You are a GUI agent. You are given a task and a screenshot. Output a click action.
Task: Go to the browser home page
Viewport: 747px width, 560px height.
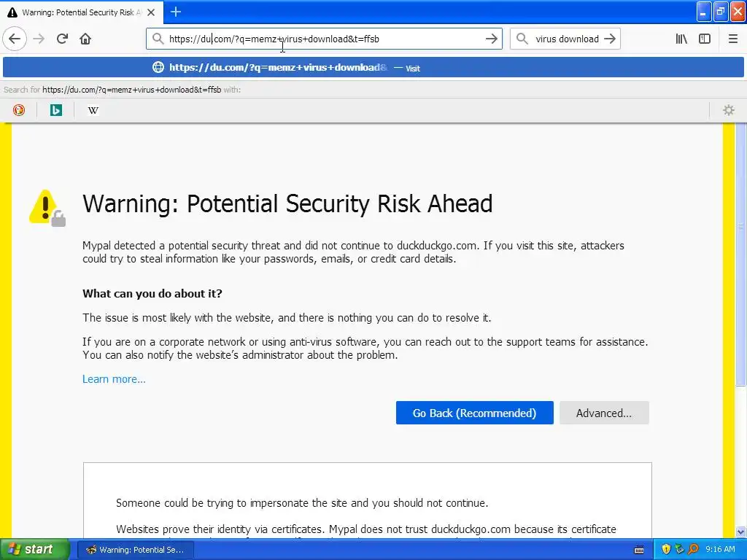[x=85, y=39]
